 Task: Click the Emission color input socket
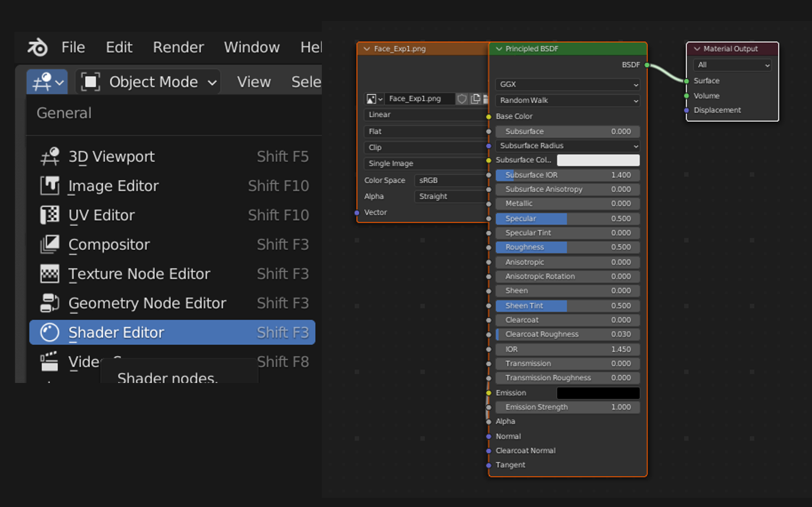click(x=488, y=393)
